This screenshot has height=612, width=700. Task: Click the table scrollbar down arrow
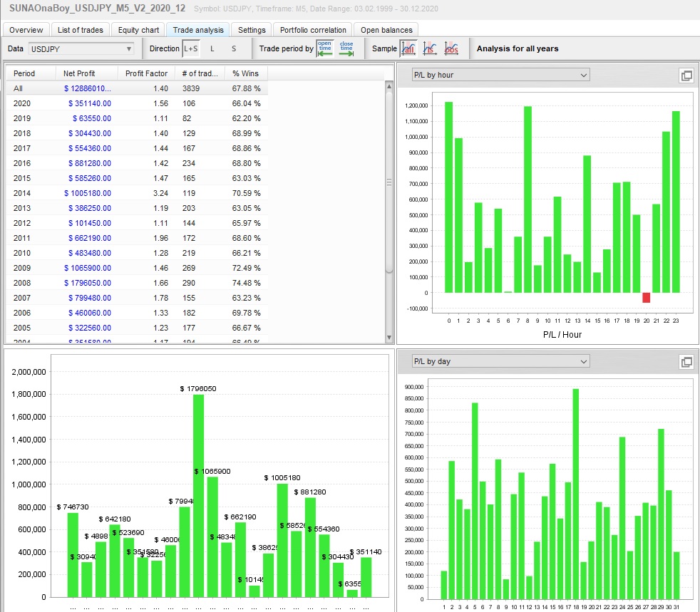point(388,338)
